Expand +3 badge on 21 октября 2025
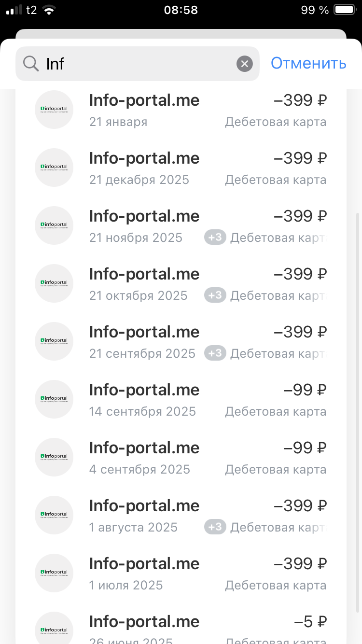 pos(215,295)
